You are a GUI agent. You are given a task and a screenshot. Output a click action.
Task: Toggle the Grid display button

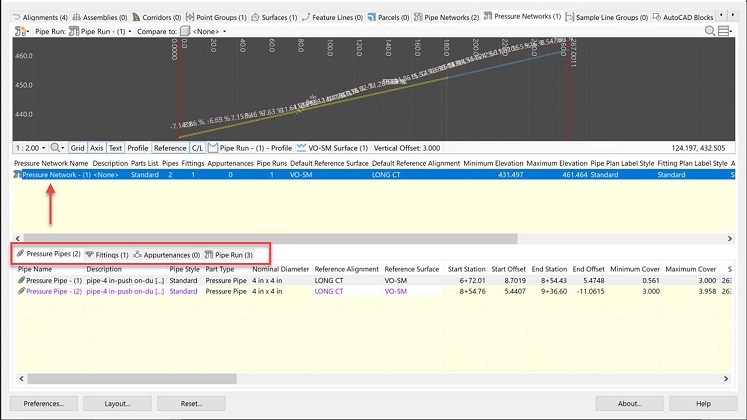[77, 148]
